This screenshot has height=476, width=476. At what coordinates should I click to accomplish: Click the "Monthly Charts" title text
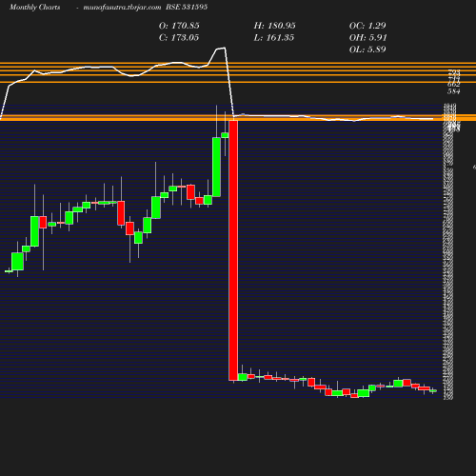(34, 7)
